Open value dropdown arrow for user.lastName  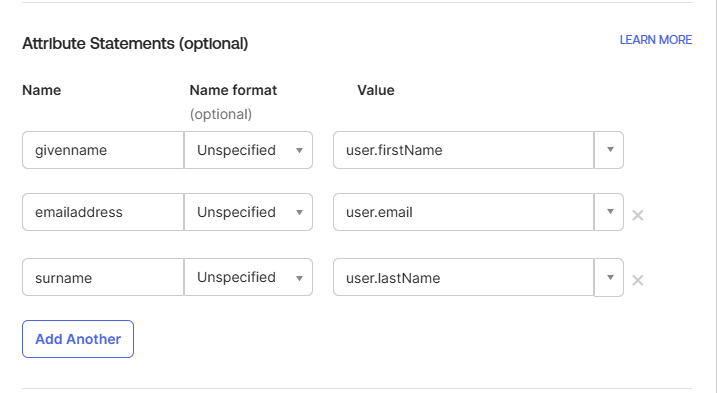tap(609, 277)
